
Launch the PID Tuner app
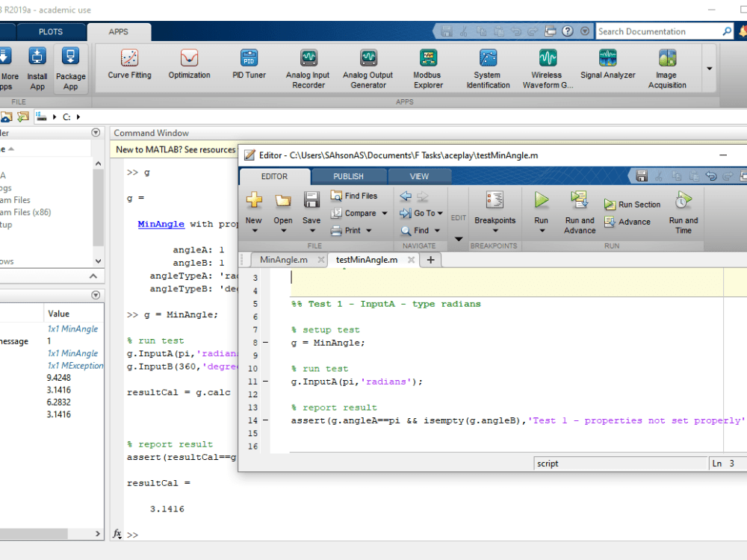[x=248, y=66]
